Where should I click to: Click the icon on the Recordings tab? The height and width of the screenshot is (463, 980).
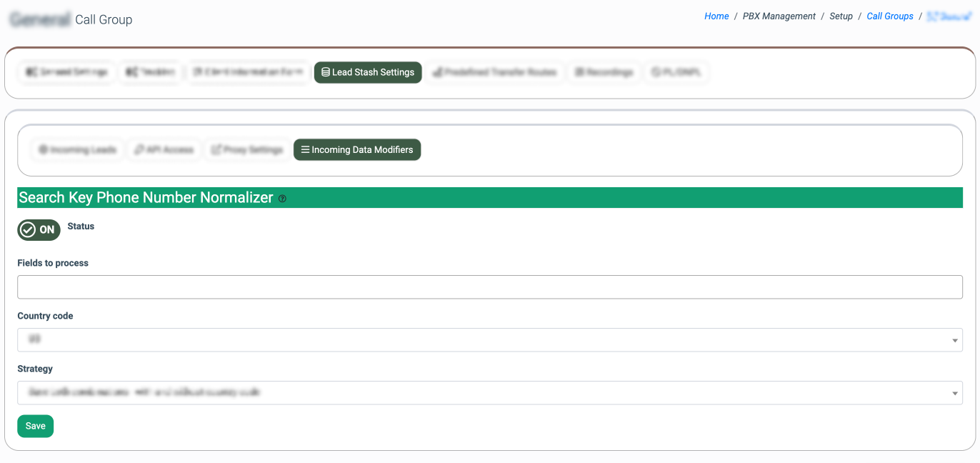[579, 72]
